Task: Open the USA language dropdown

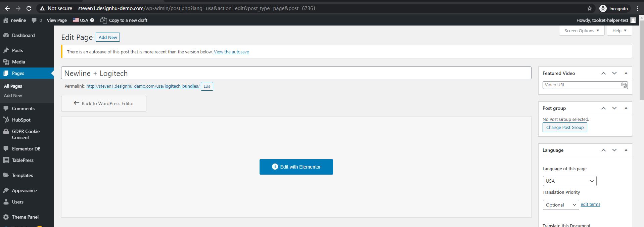Action: (x=569, y=181)
